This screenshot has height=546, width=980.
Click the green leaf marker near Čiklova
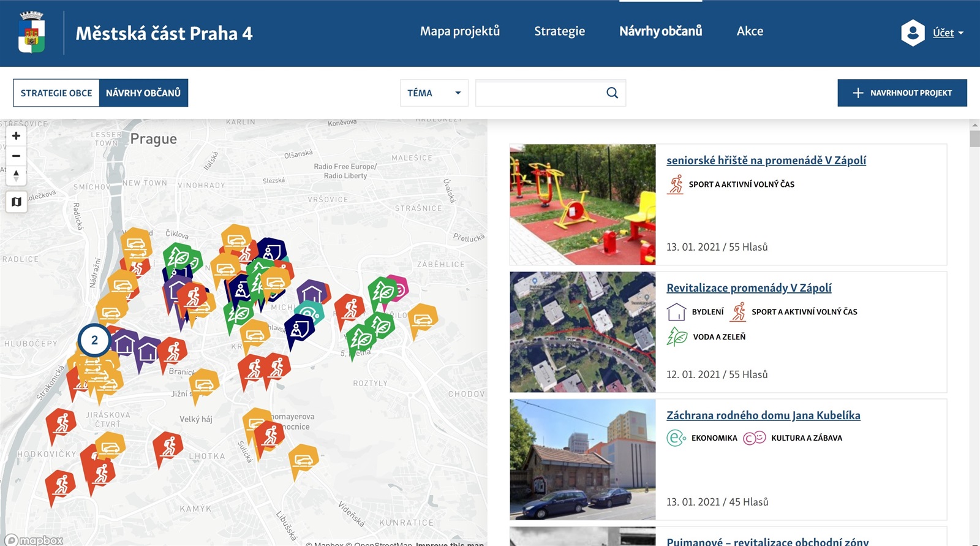click(x=179, y=259)
